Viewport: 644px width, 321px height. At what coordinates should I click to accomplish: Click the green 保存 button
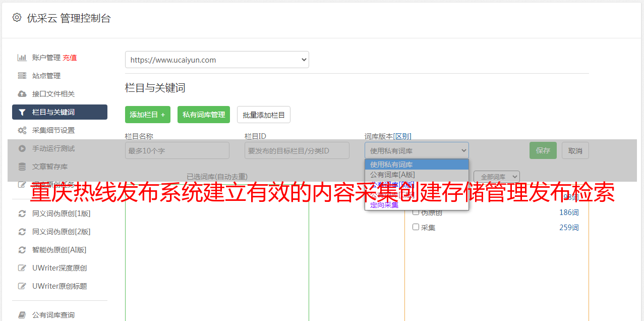point(543,150)
